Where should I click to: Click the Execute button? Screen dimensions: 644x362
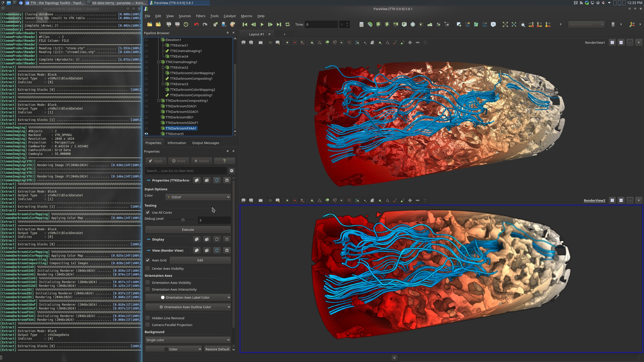point(188,230)
